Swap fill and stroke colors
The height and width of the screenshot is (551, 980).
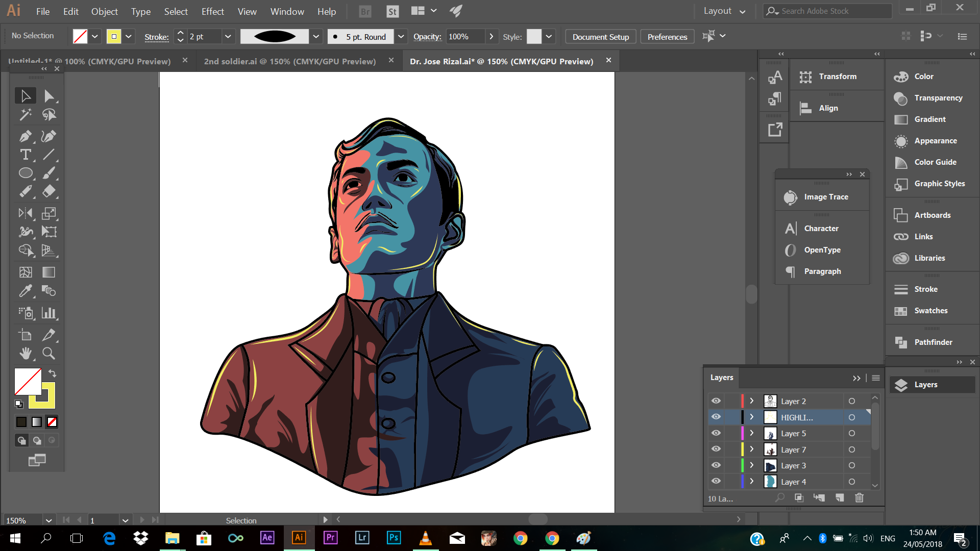click(52, 373)
